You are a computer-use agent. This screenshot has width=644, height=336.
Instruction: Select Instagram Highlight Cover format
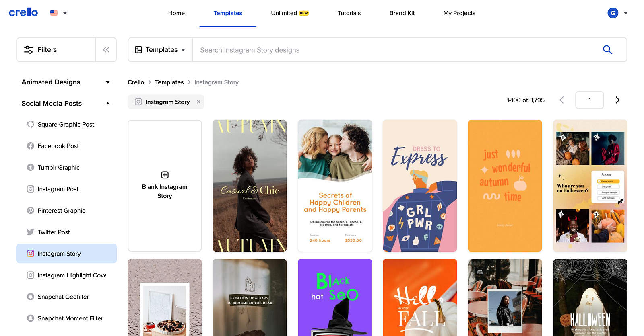(x=66, y=275)
